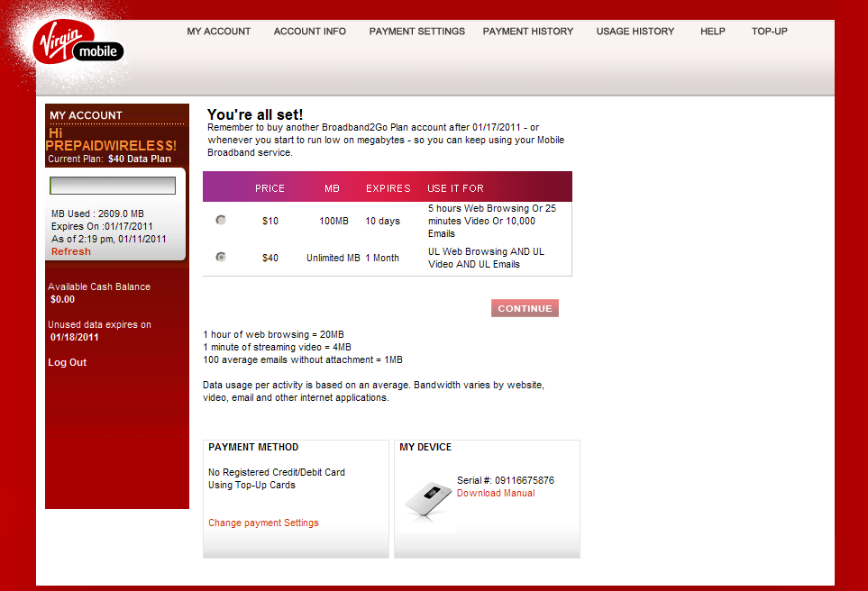Click 'UL Web Browsing AND UL Video' description
Image resolution: width=868 pixels, height=591 pixels.
486,258
